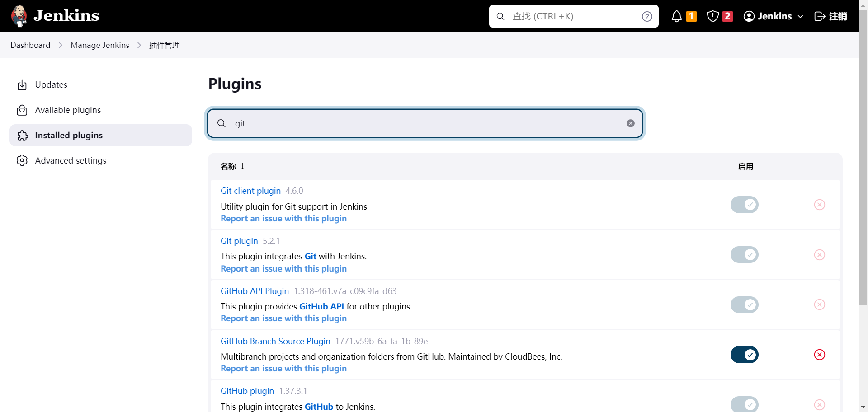Expand the Jenkins user dropdown chevron

pyautogui.click(x=800, y=16)
